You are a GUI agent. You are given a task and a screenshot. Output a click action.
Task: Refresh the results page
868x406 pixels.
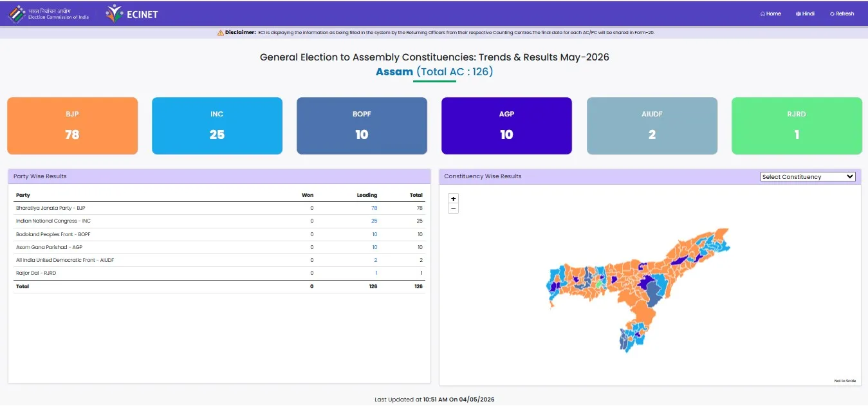[842, 14]
